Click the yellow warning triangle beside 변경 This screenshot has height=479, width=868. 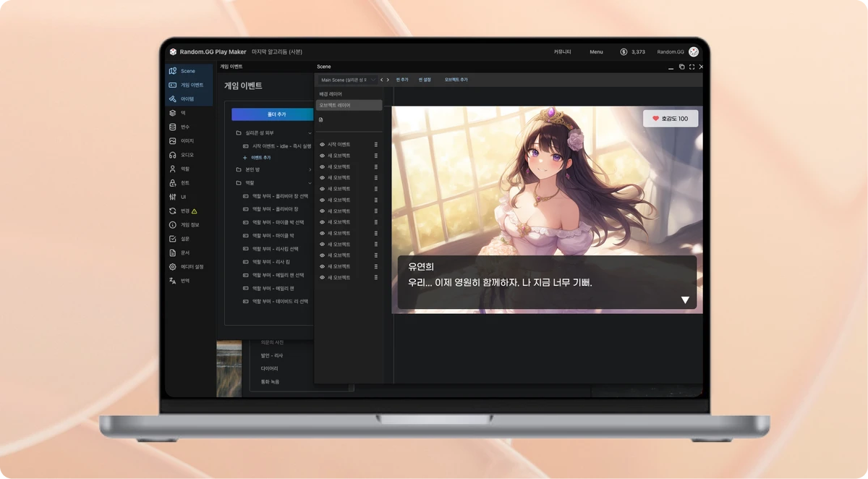coord(194,211)
